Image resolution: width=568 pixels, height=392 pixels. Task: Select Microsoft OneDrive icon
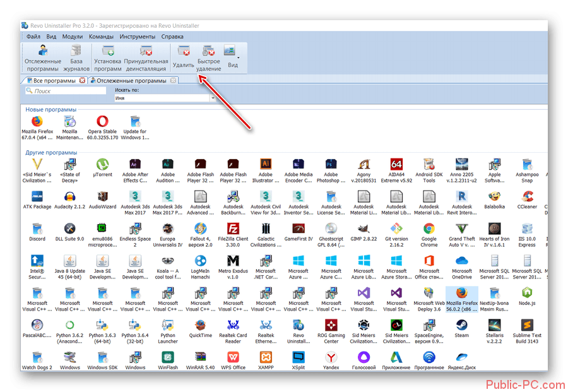[x=462, y=268]
